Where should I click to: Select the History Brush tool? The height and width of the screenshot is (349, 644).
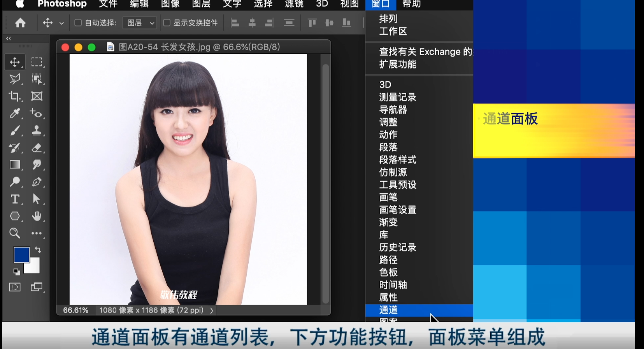pos(15,147)
